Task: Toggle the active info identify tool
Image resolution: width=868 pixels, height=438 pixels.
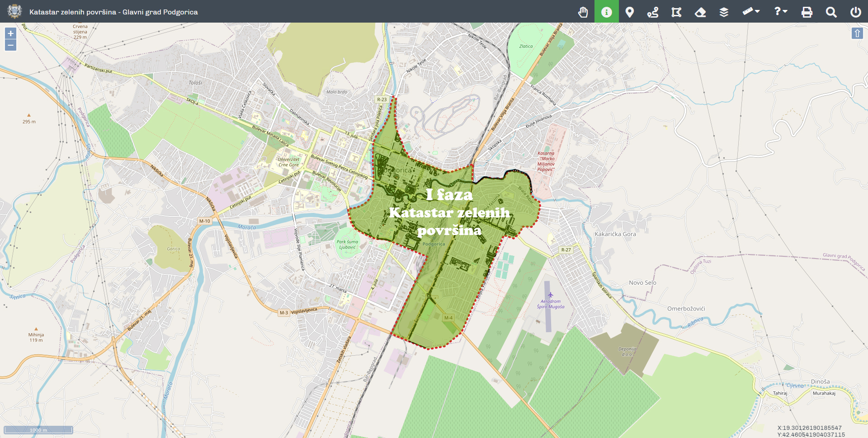Action: 606,12
